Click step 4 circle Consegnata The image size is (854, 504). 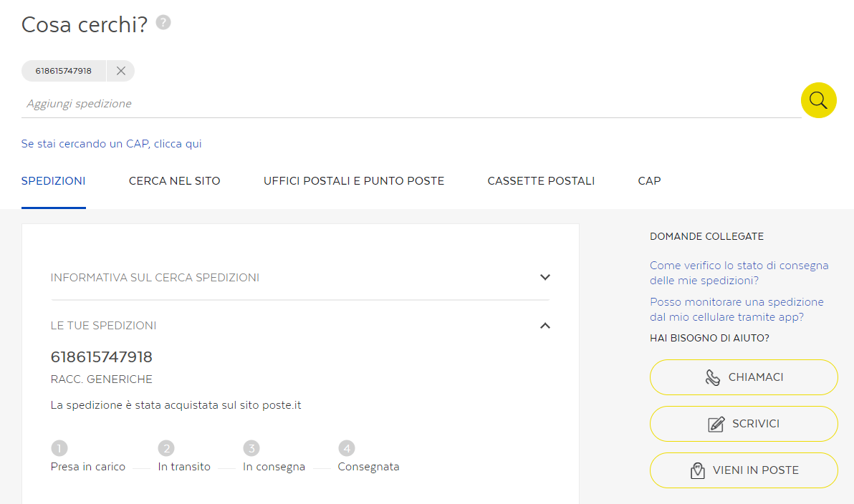point(346,448)
